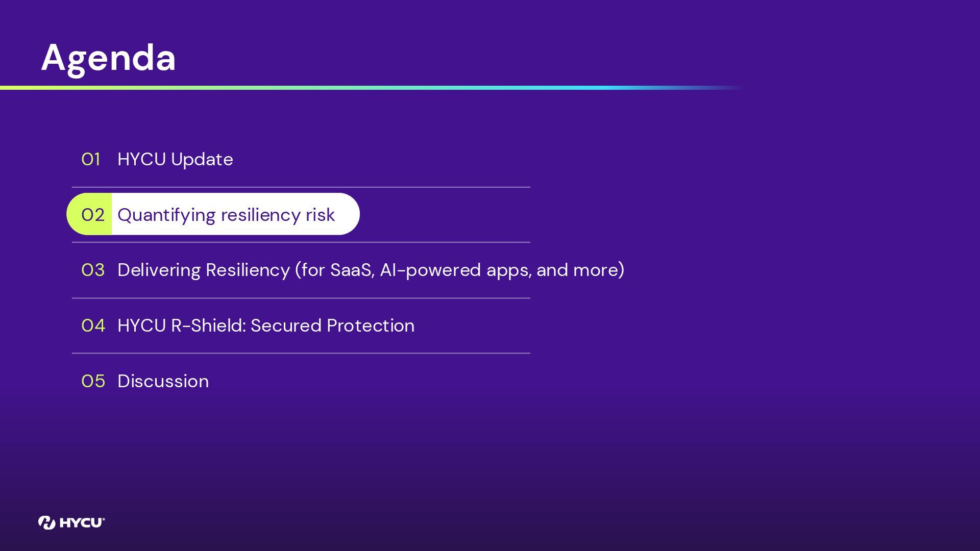Image resolution: width=980 pixels, height=551 pixels.
Task: Click divider line below Quantifying resiliency risk
Action: pos(301,242)
